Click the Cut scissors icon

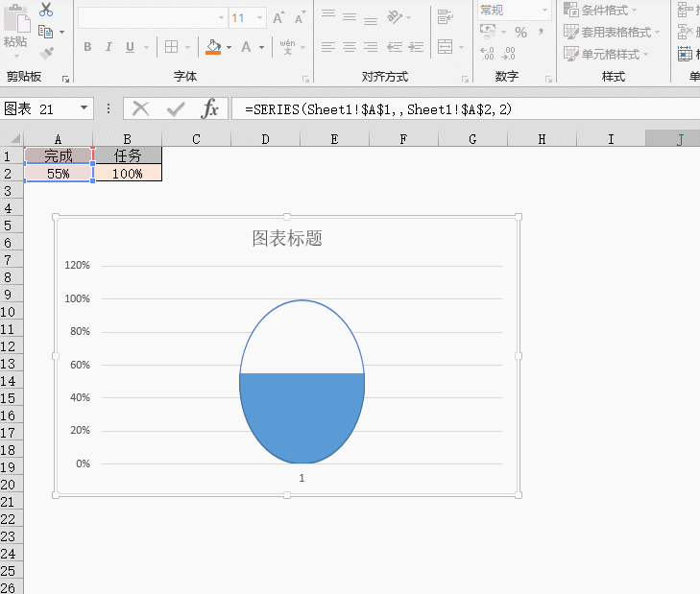click(x=46, y=10)
